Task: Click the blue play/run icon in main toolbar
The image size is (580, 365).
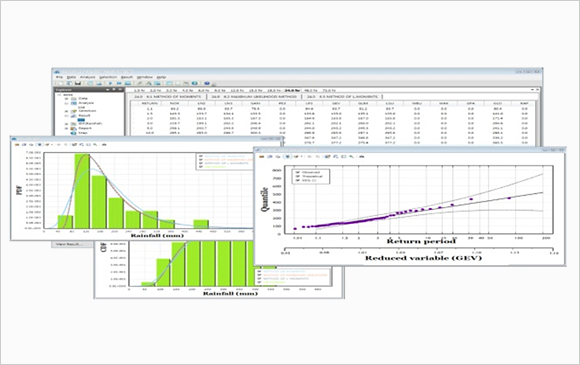Action: click(110, 84)
